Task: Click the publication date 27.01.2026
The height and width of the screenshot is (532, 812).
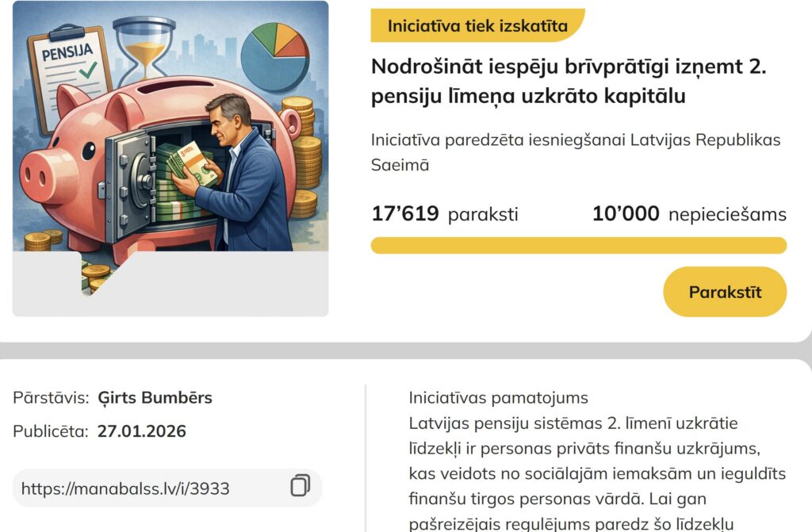Action: click(x=142, y=431)
